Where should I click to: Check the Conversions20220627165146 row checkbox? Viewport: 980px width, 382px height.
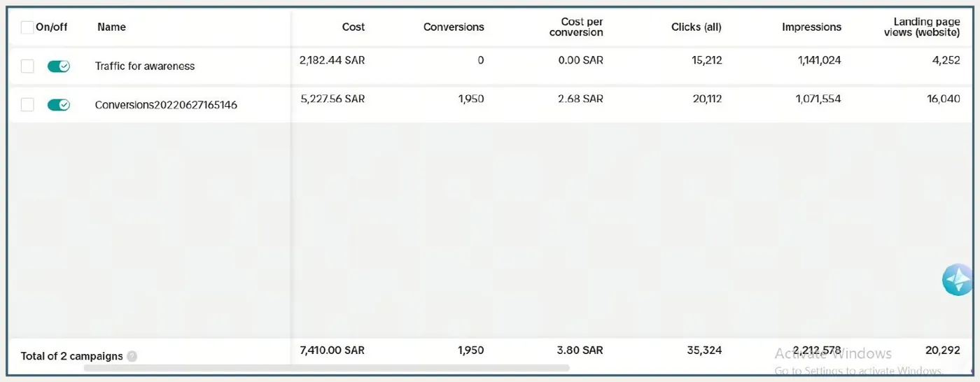click(x=27, y=105)
